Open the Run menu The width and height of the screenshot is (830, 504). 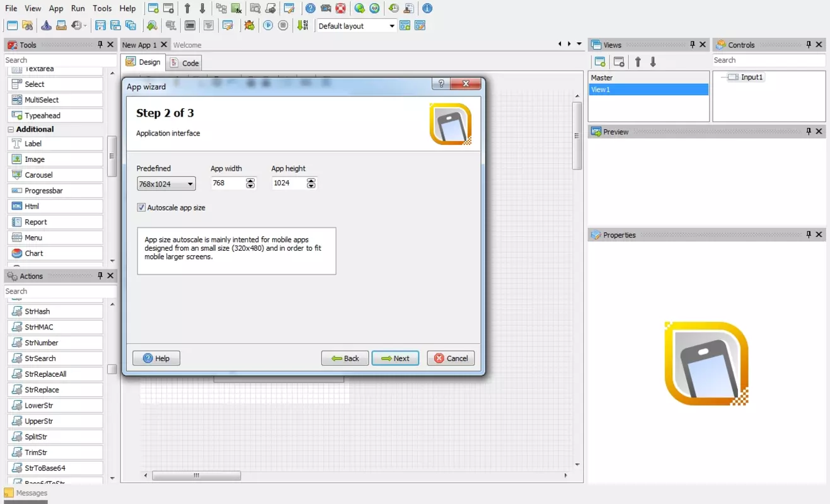point(78,8)
